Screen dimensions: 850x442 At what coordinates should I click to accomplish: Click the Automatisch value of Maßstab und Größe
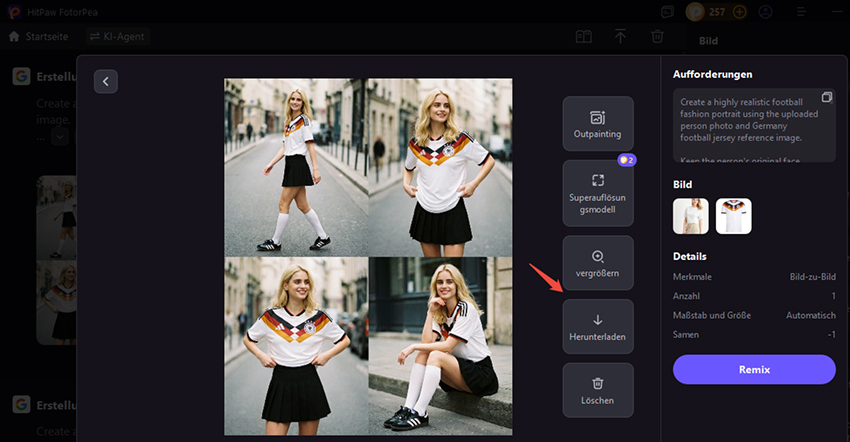(x=811, y=315)
